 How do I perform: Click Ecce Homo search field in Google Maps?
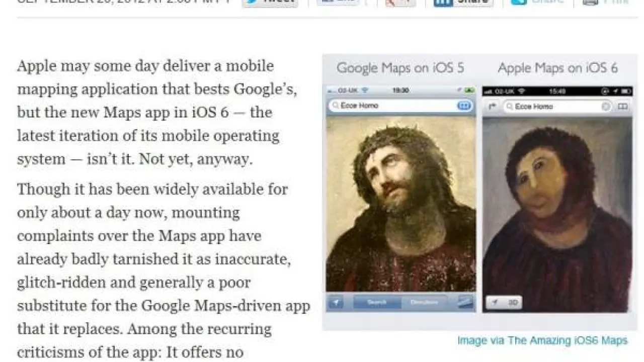[392, 106]
